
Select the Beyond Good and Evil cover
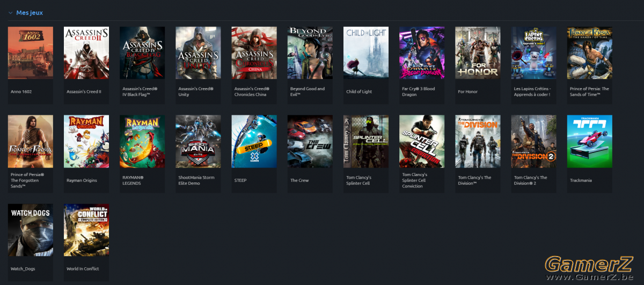(310, 53)
